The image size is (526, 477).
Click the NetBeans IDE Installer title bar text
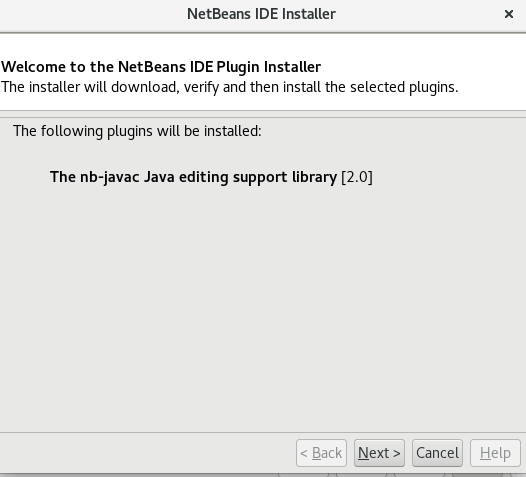click(261, 14)
